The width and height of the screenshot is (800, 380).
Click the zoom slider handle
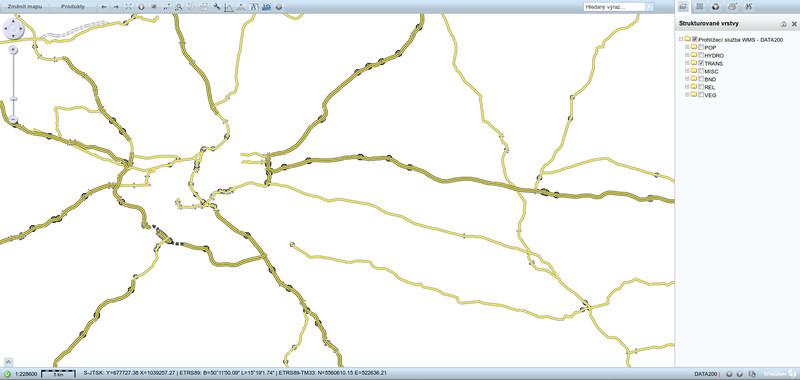(13, 98)
